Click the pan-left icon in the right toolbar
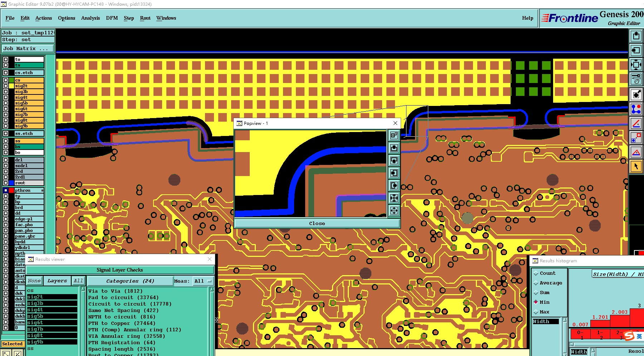The width and height of the screenshot is (644, 356). [x=636, y=50]
